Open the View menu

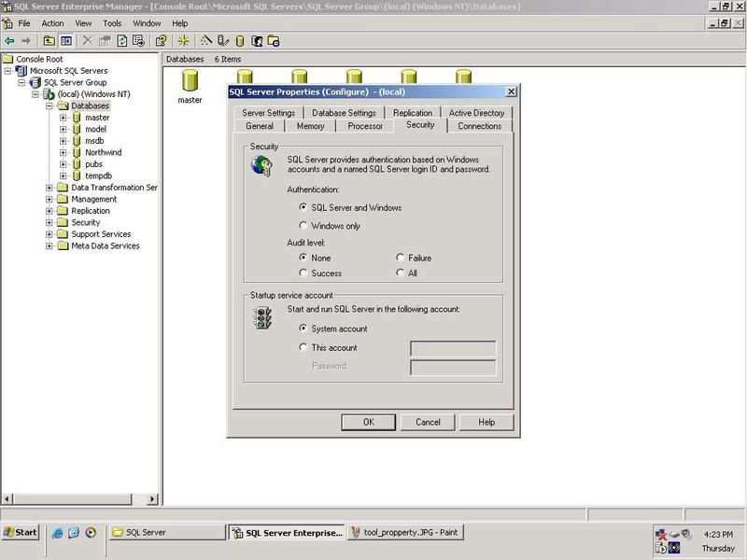(83, 23)
